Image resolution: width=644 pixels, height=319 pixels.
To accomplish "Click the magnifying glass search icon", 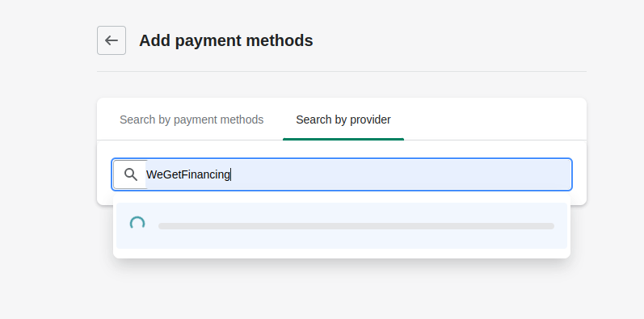I will coord(131,174).
